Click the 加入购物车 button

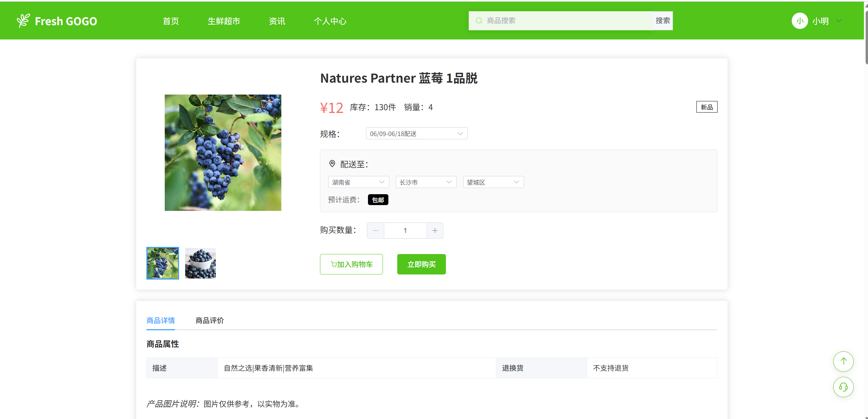coord(351,264)
